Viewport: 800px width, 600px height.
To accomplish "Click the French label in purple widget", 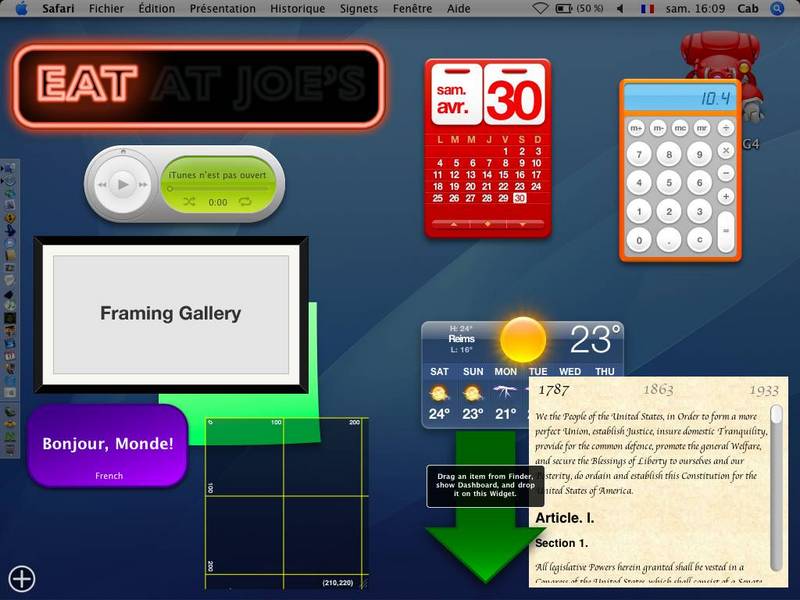I will click(x=109, y=476).
